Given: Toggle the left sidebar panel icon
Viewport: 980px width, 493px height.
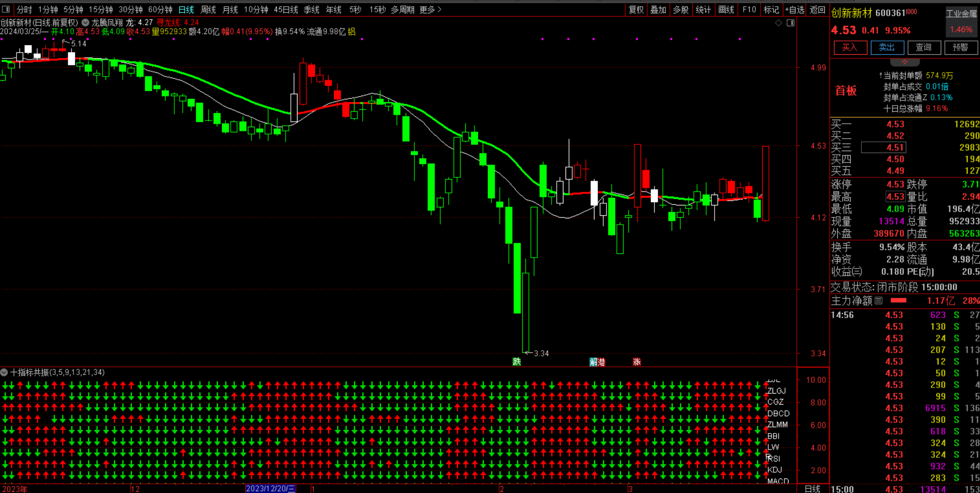Looking at the screenshot, I should coord(6,9).
